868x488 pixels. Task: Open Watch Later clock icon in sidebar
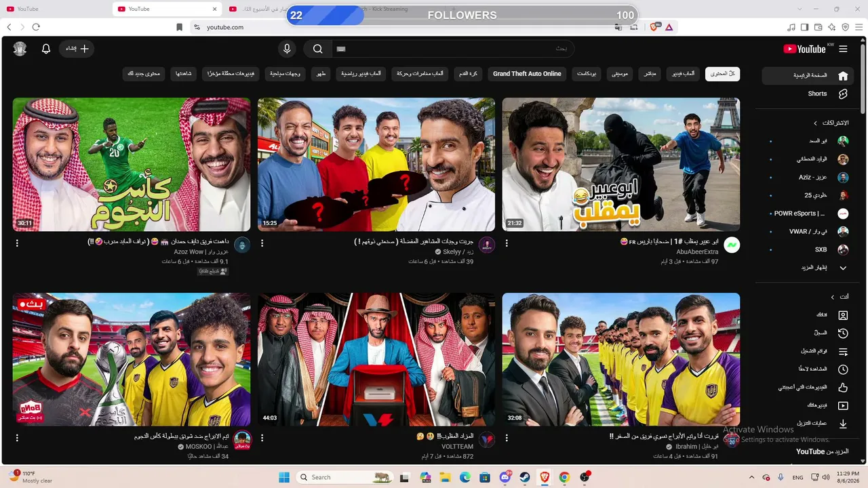point(843,369)
